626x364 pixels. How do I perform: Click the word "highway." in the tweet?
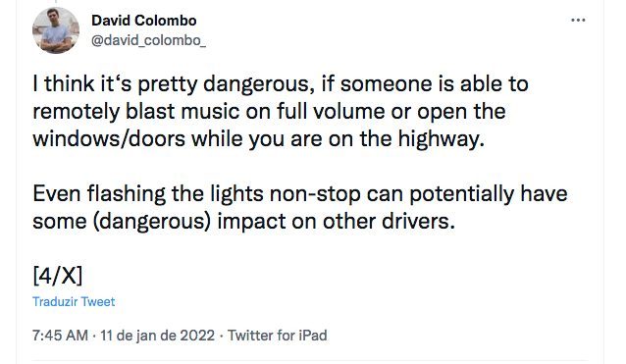pos(442,139)
